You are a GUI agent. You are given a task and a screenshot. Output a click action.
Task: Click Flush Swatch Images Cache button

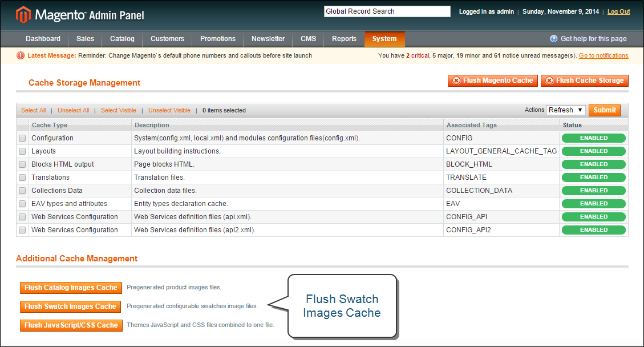[70, 306]
